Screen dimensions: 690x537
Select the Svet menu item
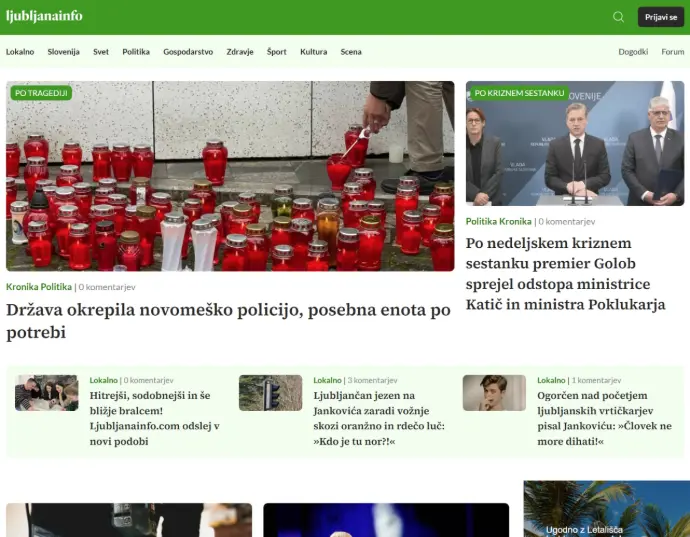[101, 52]
